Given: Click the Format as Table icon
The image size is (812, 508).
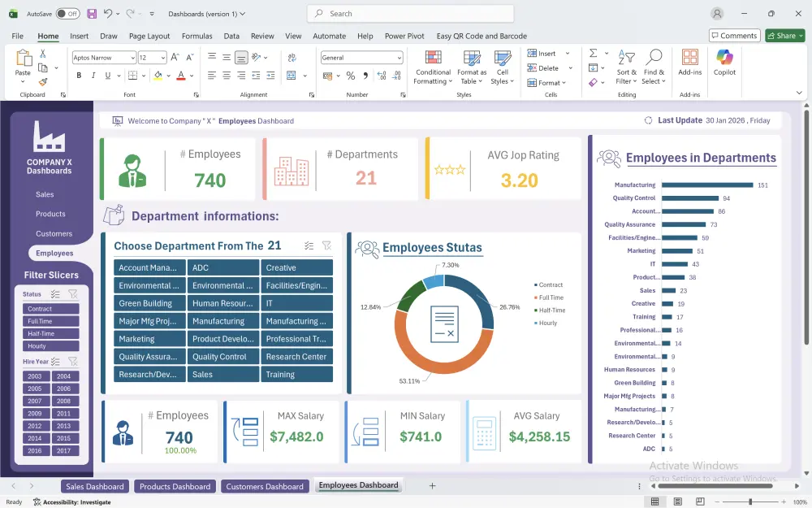Looking at the screenshot, I should click(471, 68).
